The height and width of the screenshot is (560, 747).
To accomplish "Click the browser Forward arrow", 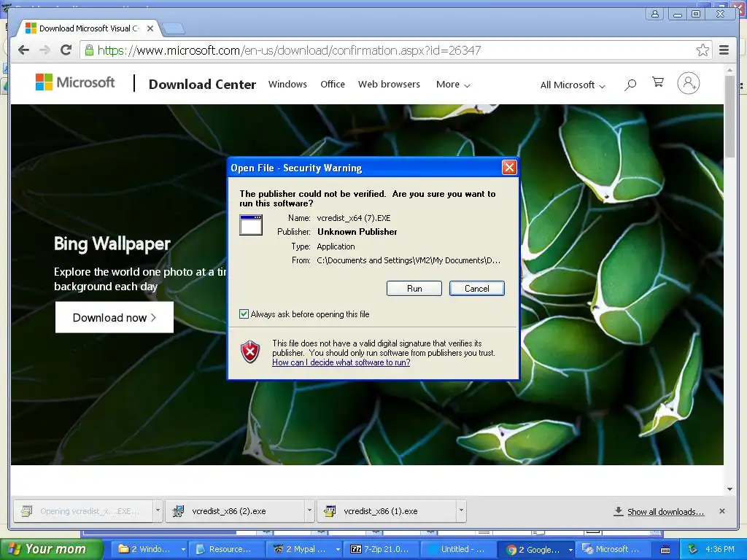I will 44,50.
